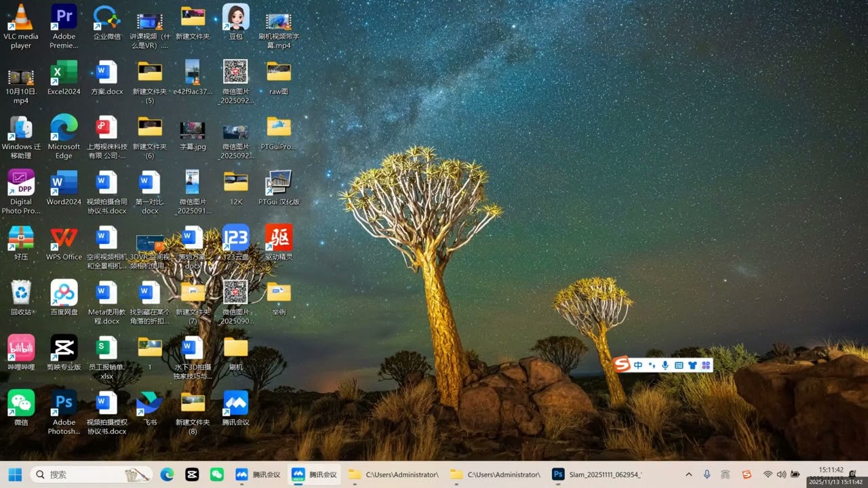868x488 pixels.
Task: Select the Meta使用教程.docx document
Action: tap(106, 302)
